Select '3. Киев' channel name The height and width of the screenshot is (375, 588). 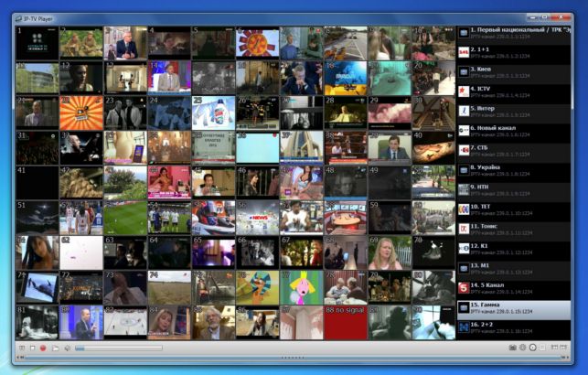tap(480, 69)
